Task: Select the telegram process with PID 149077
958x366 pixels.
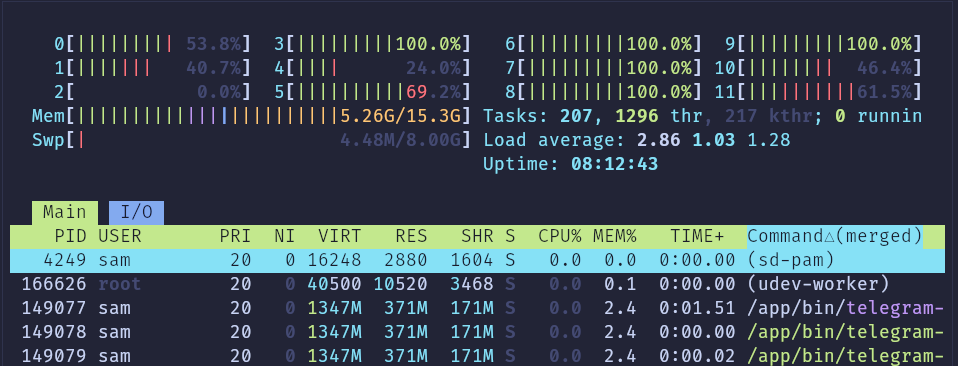Action: point(478,309)
